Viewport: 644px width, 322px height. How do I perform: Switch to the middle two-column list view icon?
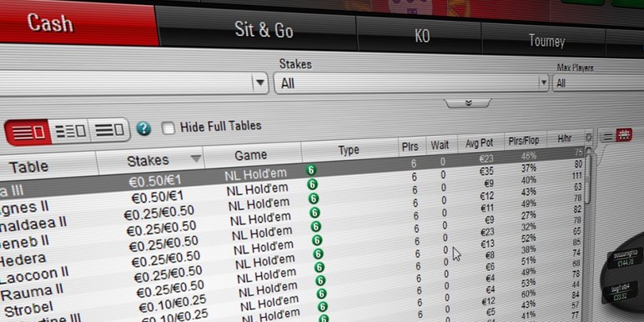coord(70,131)
